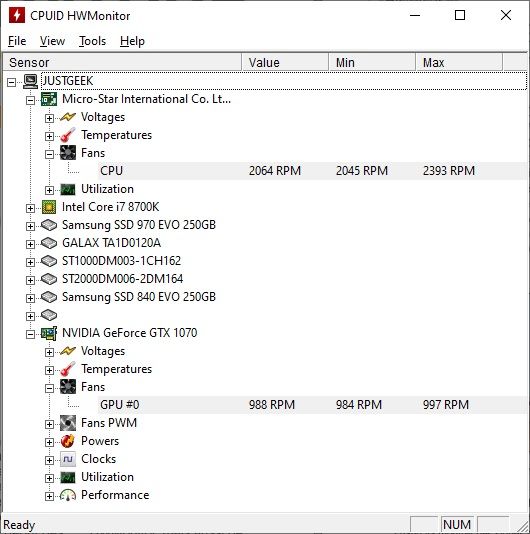Expand the Samsung SSD 970 EVO node
530x534 pixels.
(x=30, y=226)
